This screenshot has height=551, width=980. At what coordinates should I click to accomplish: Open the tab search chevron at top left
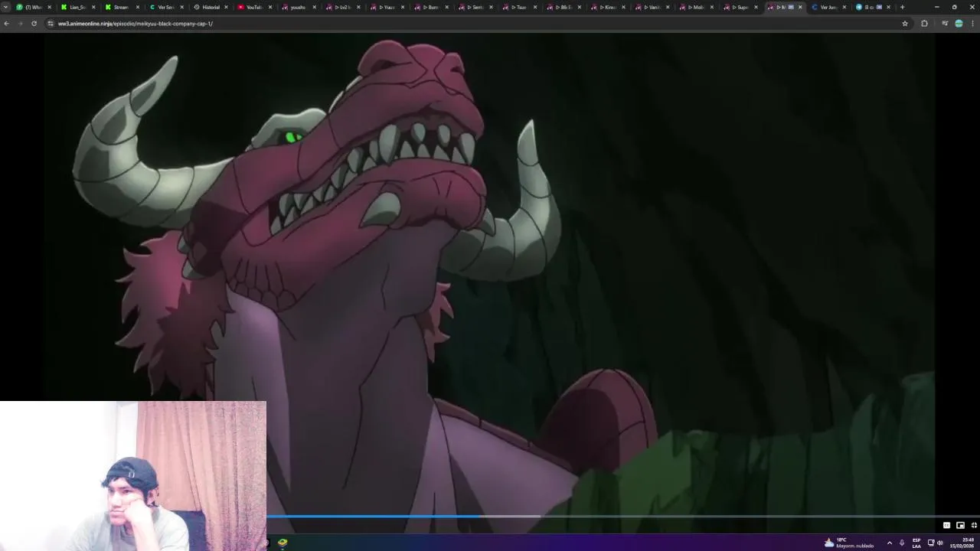(6, 7)
